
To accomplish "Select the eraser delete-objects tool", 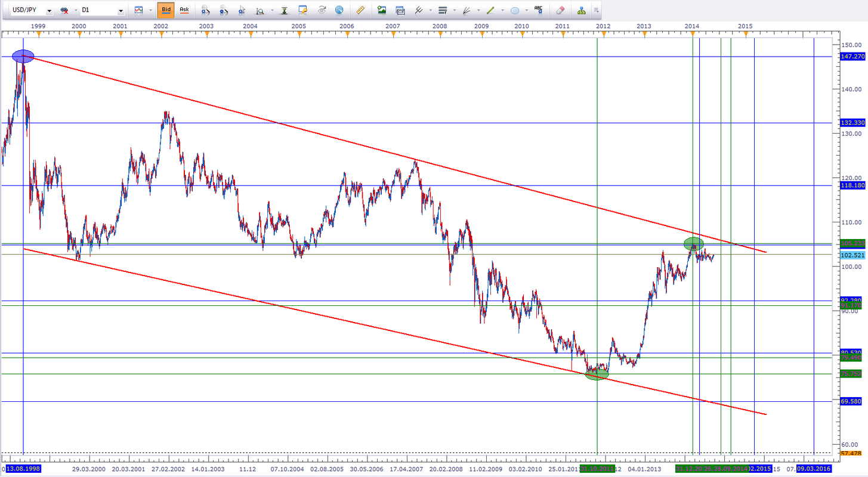I will pos(560,11).
